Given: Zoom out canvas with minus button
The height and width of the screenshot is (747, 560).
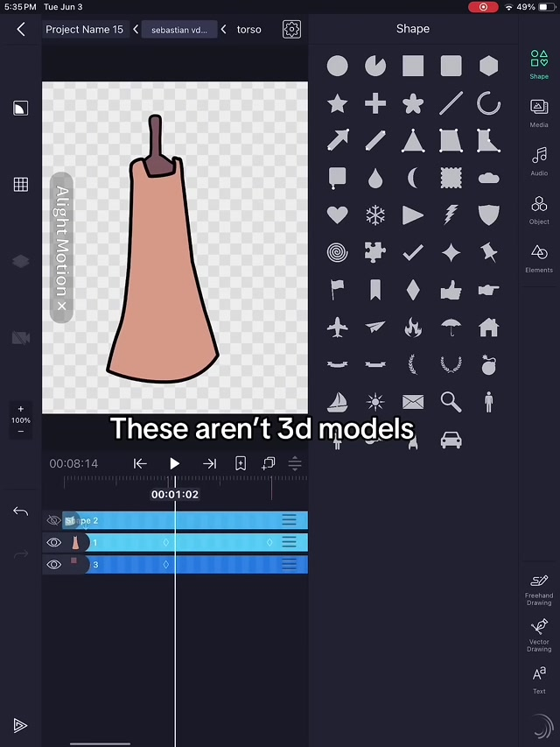Looking at the screenshot, I should pyautogui.click(x=20, y=431).
